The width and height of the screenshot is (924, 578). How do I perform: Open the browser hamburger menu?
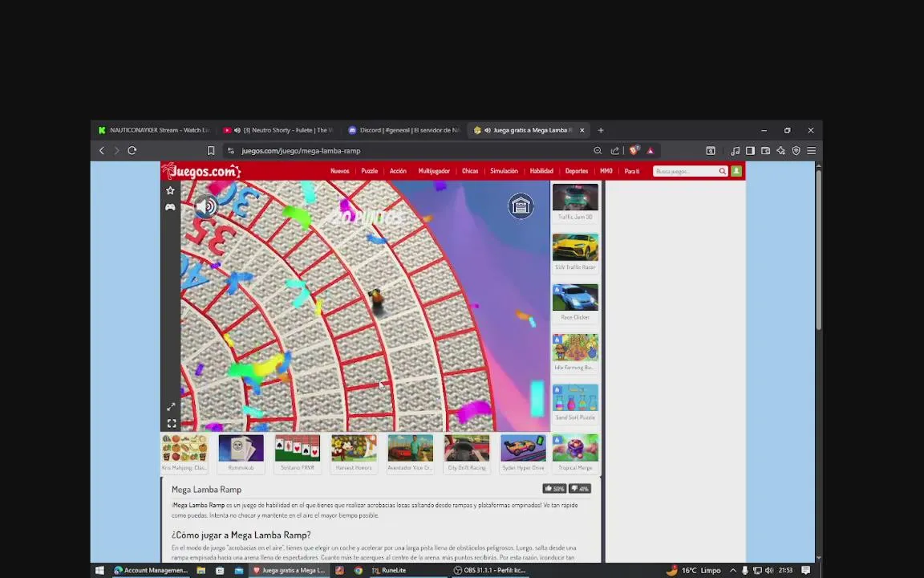812,151
